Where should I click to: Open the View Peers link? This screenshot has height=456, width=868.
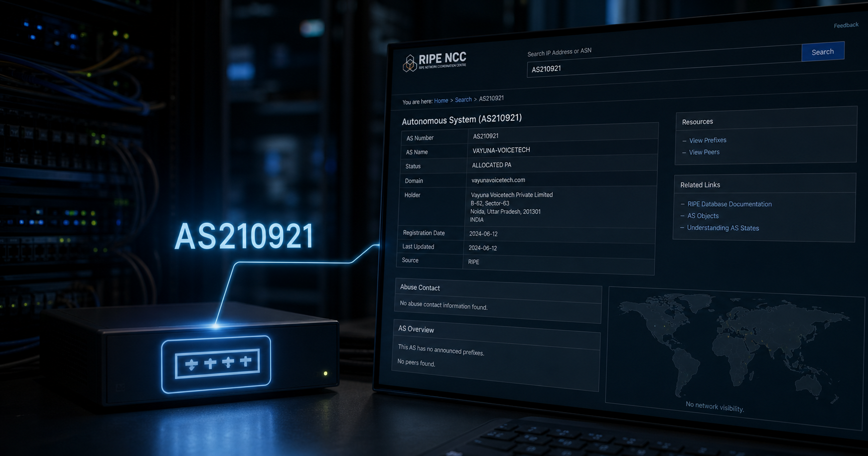(704, 153)
